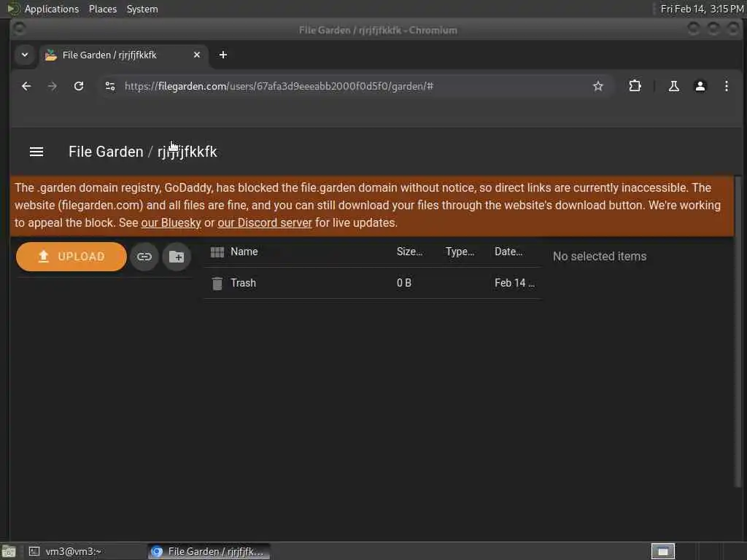The height and width of the screenshot is (560, 747).
Task: Sort files by Size column
Action: (409, 252)
